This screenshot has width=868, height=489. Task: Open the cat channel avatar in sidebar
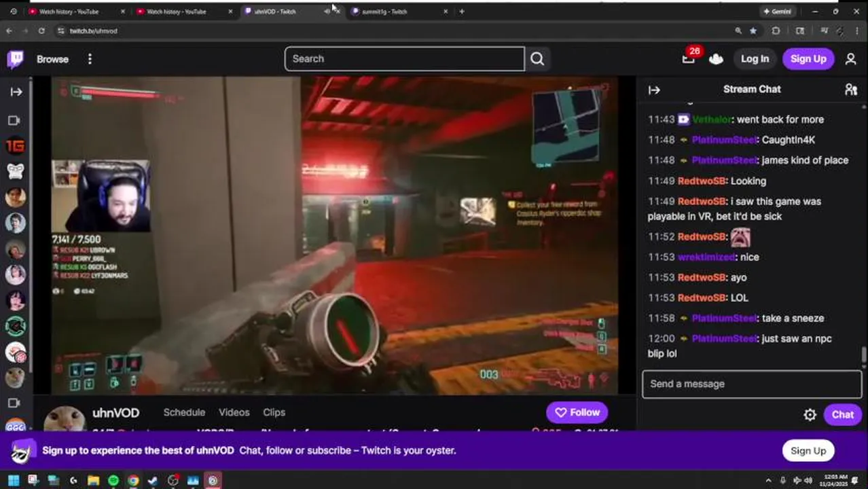16,378
